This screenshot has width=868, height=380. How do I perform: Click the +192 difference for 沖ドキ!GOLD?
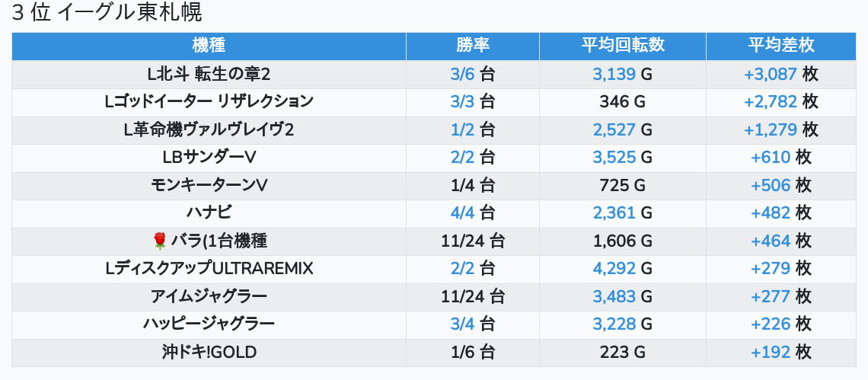771,352
